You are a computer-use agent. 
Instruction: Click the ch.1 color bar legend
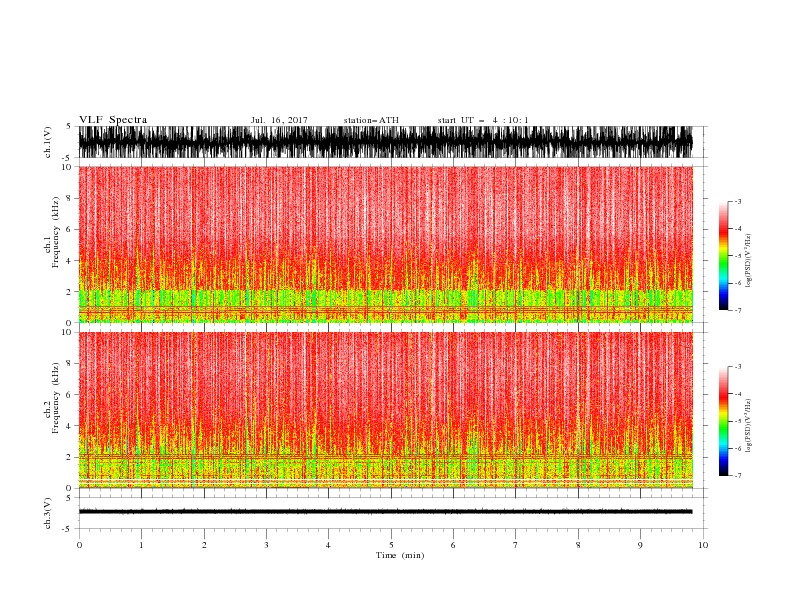724,256
